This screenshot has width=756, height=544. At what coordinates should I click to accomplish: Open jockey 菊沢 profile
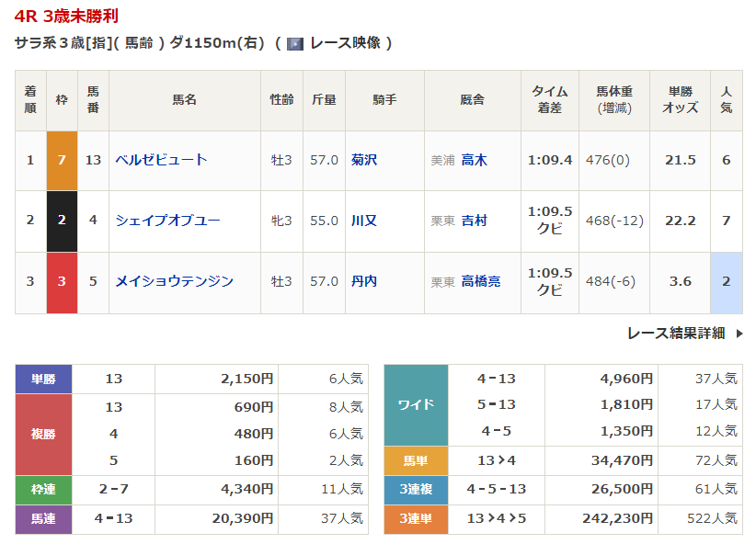[x=364, y=160]
